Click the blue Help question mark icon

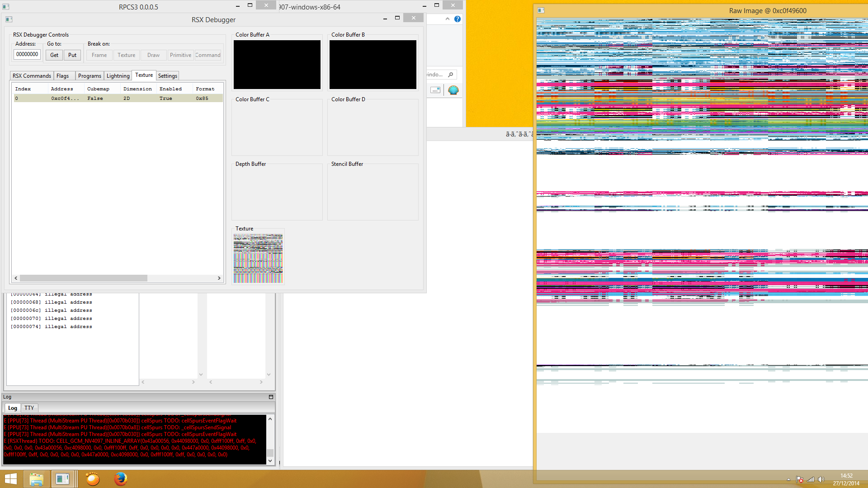coord(458,19)
